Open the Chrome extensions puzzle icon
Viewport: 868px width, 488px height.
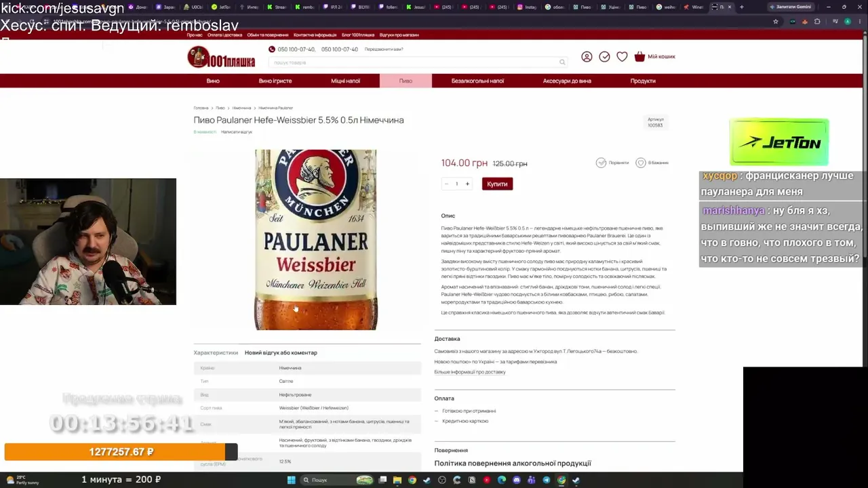[x=817, y=21]
